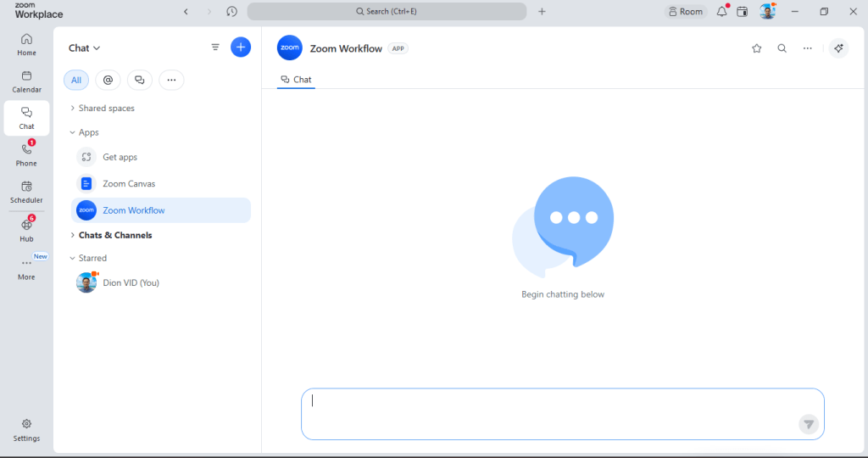Open Phone in the sidebar
This screenshot has height=458, width=868.
(26, 155)
